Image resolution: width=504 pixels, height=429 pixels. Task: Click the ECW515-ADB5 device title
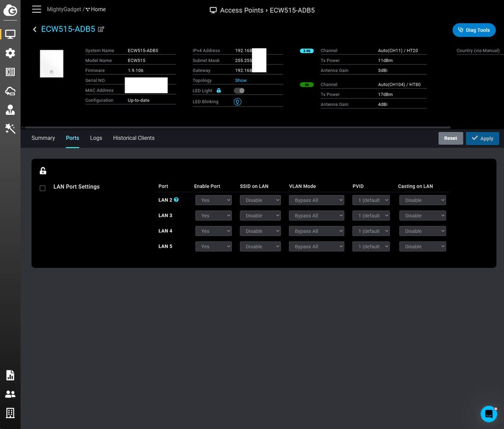point(68,29)
